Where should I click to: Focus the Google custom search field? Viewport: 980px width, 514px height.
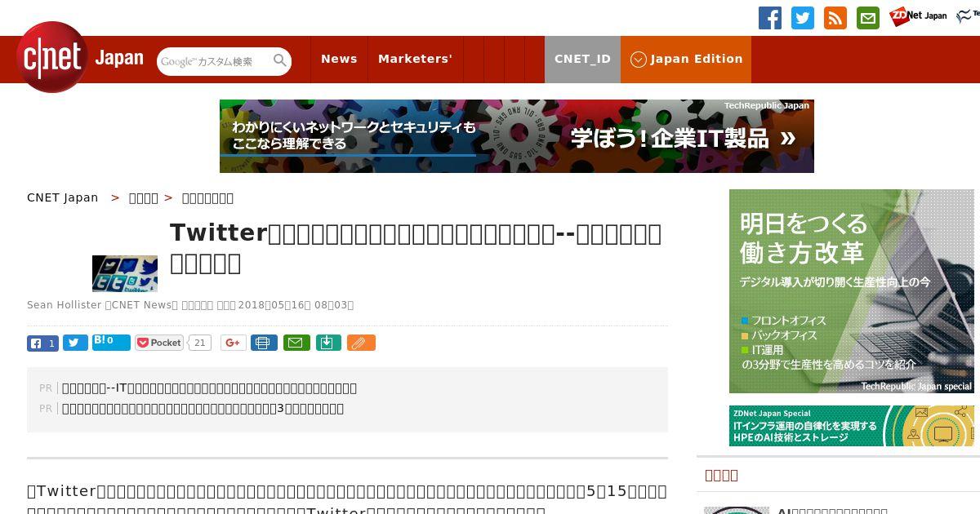pos(214,61)
